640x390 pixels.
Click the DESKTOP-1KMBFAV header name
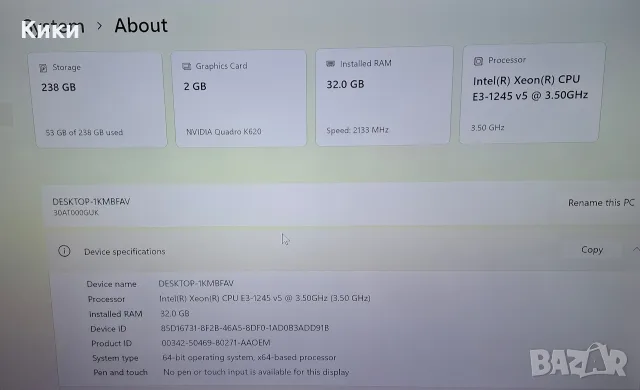[x=91, y=202]
